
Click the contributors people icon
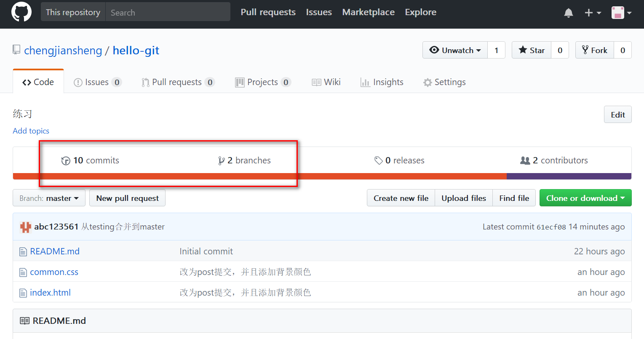click(x=525, y=160)
